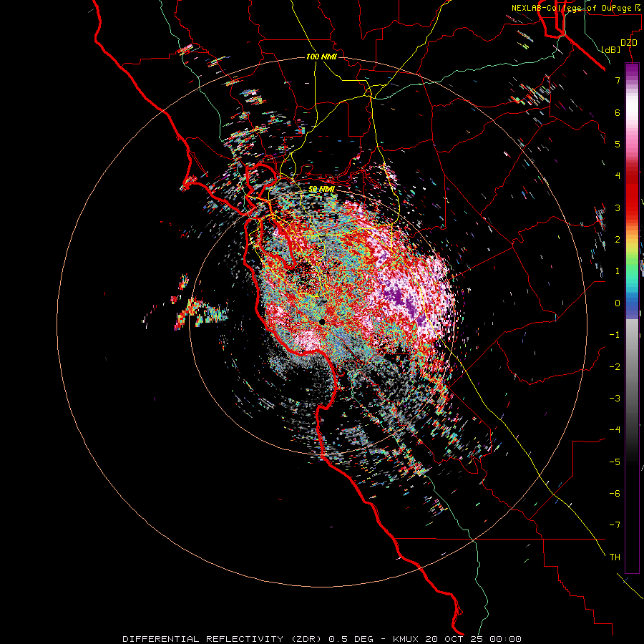Click the "-1" value on the color scale
The width and height of the screenshot is (644, 644).
click(x=615, y=335)
